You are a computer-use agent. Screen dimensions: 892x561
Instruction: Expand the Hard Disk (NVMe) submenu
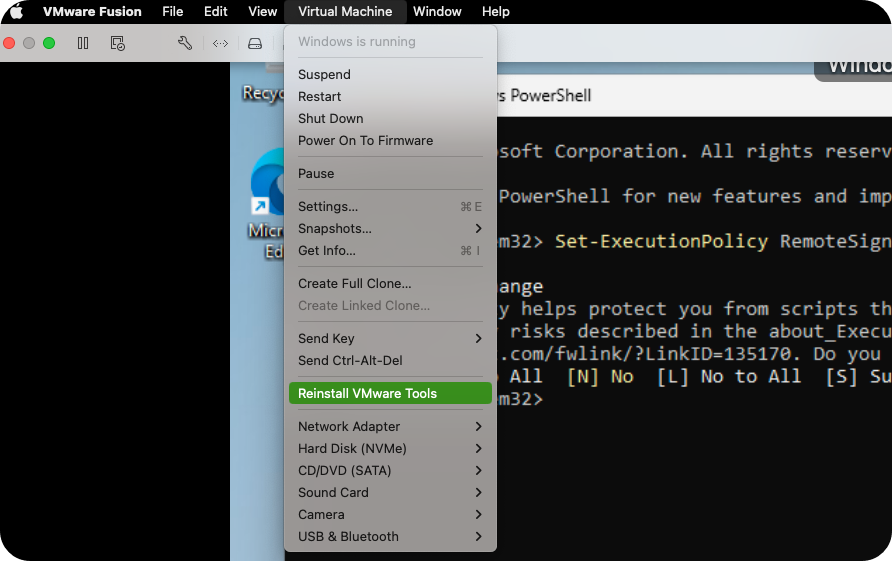point(390,448)
